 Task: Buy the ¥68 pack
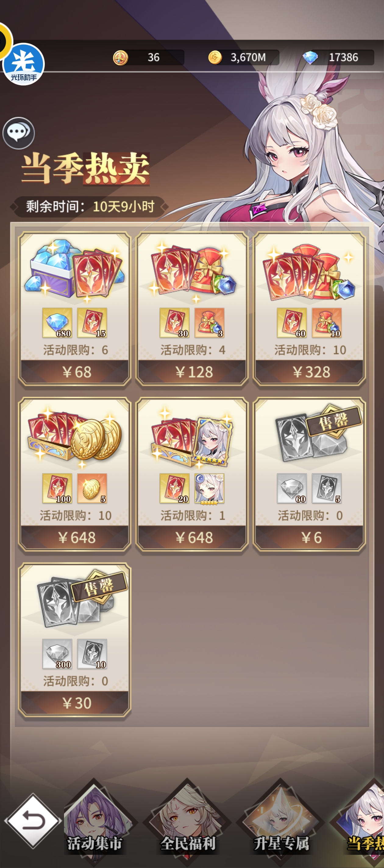coord(75,372)
